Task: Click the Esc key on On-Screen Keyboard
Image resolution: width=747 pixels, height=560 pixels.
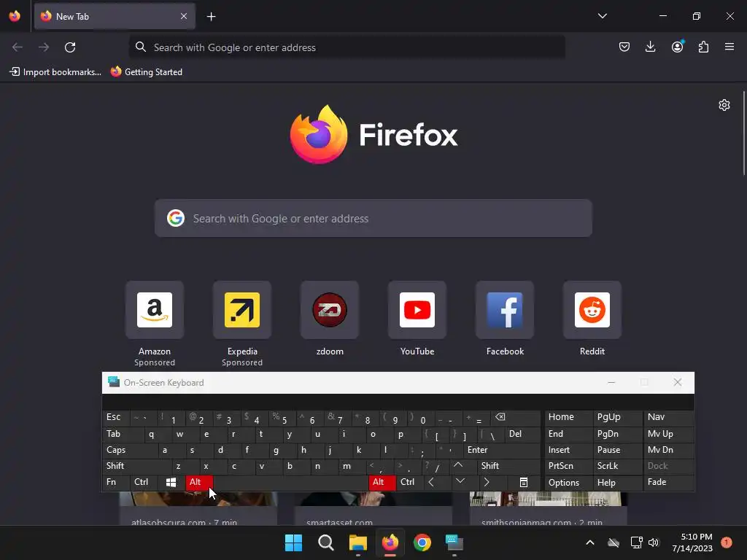Action: [116, 418]
